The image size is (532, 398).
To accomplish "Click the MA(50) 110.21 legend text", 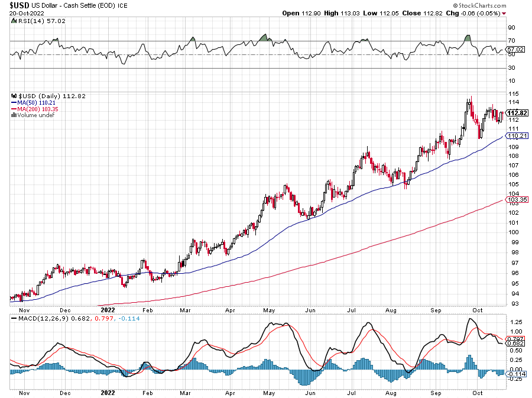I will pyautogui.click(x=36, y=102).
